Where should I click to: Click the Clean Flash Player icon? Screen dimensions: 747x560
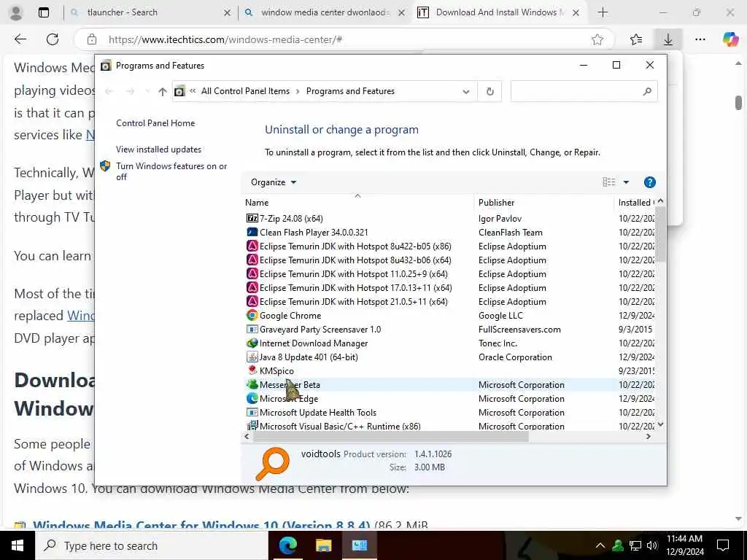252,232
